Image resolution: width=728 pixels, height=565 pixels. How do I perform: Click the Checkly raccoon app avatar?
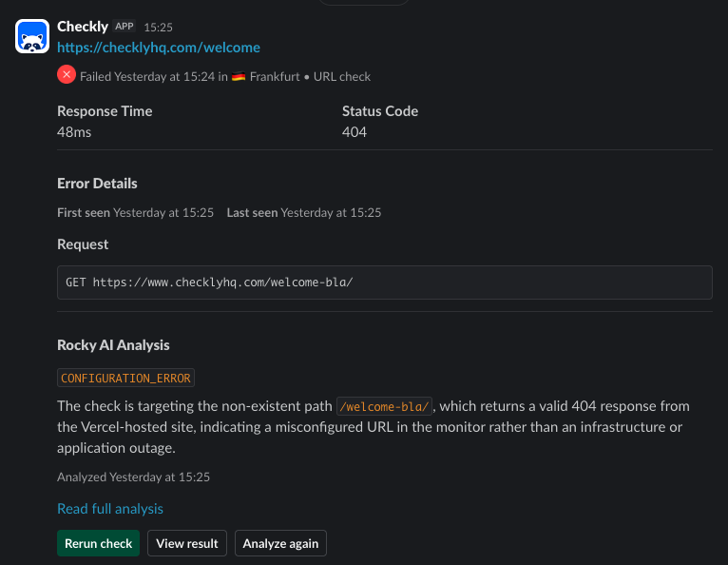[32, 36]
